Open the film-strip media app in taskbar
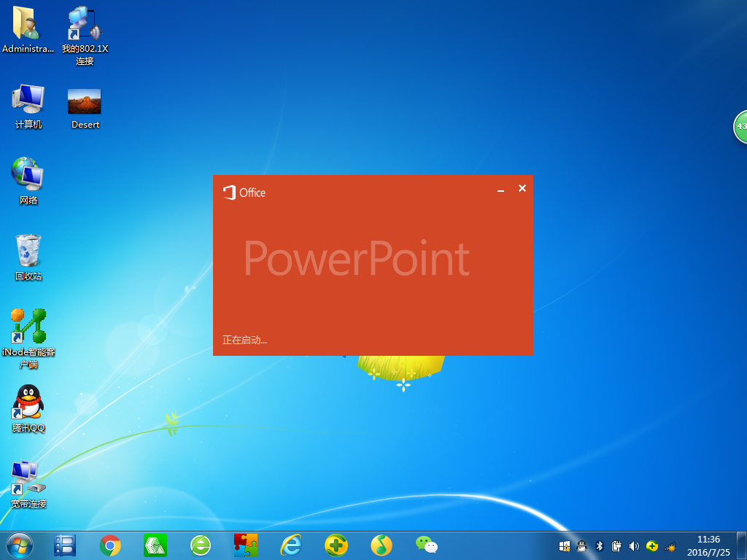 (x=65, y=545)
